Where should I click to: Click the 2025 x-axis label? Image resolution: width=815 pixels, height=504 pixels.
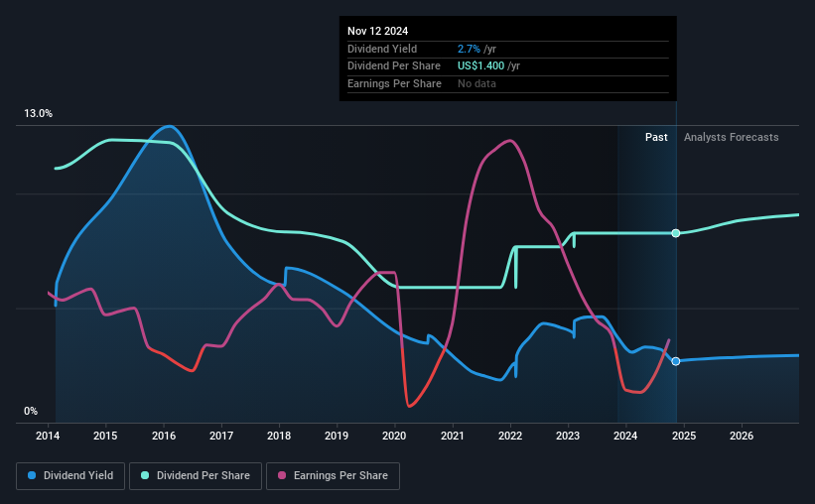pyautogui.click(x=684, y=436)
